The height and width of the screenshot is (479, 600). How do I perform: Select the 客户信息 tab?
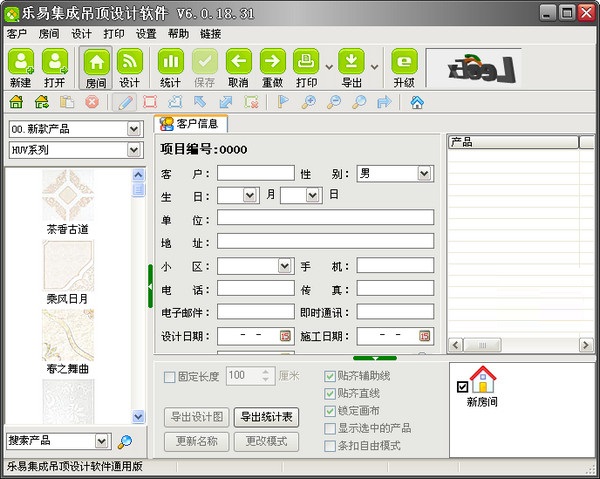coord(191,124)
